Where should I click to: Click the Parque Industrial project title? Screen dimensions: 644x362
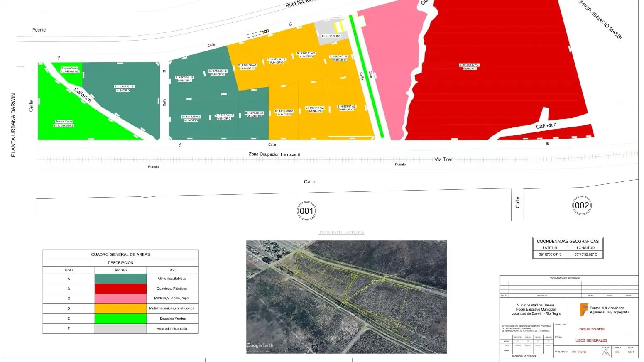click(591, 329)
